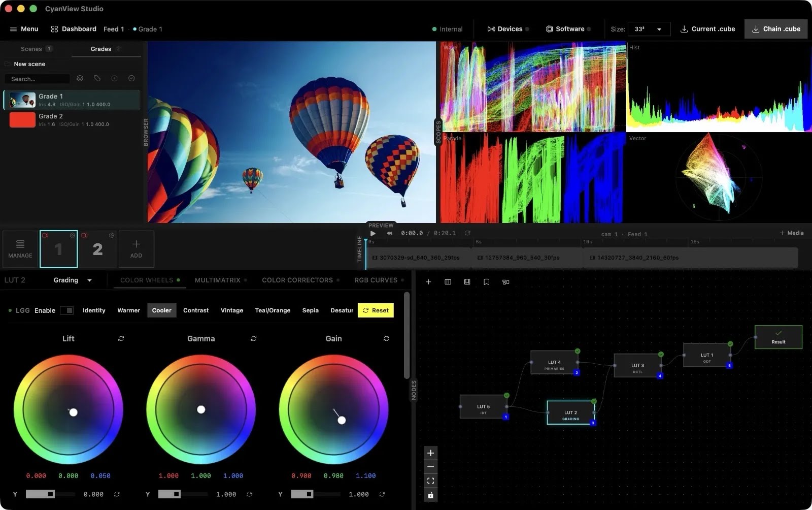Open settings gear on camera slot 1
This screenshot has width=812, height=510.
coord(72,236)
